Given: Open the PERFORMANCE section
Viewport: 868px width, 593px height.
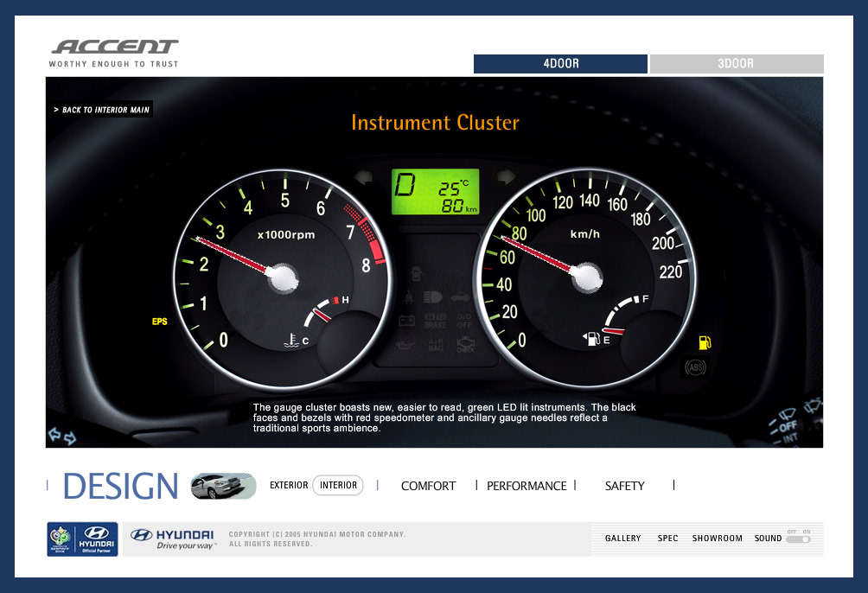Looking at the screenshot, I should [x=527, y=486].
